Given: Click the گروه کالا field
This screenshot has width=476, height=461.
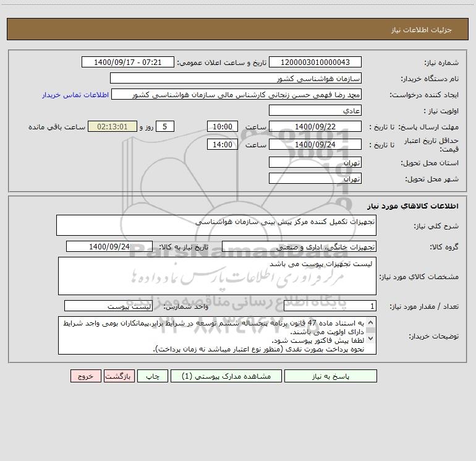Looking at the screenshot, I should tap(299, 246).
